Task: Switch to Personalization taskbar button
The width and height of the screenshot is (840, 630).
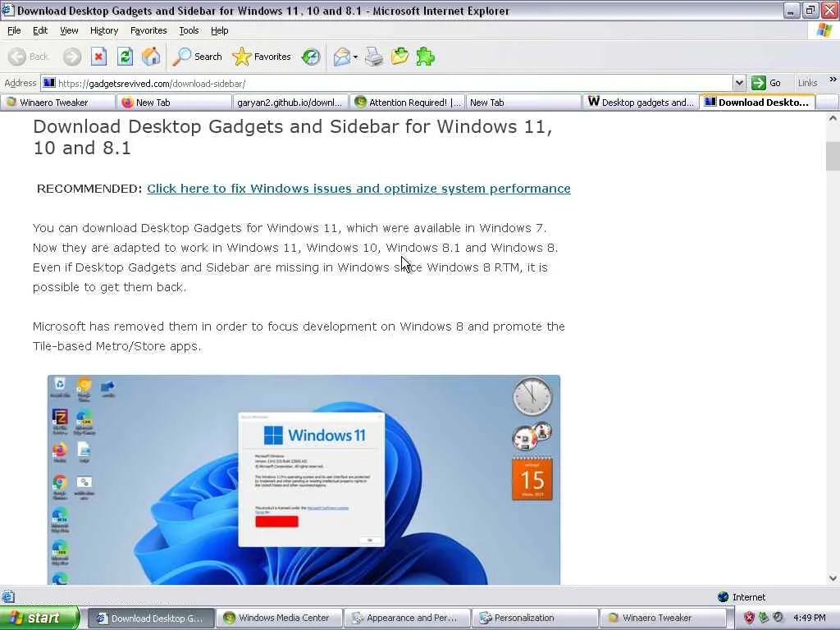Action: [x=535, y=618]
